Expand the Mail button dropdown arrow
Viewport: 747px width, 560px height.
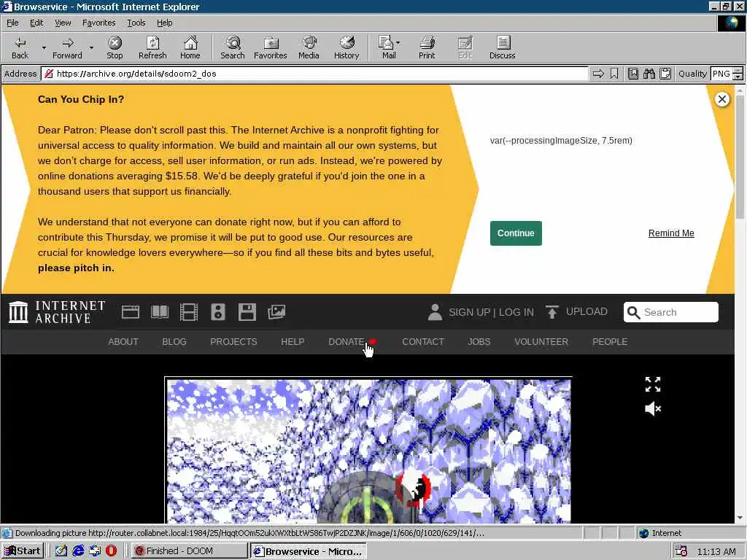pos(398,43)
